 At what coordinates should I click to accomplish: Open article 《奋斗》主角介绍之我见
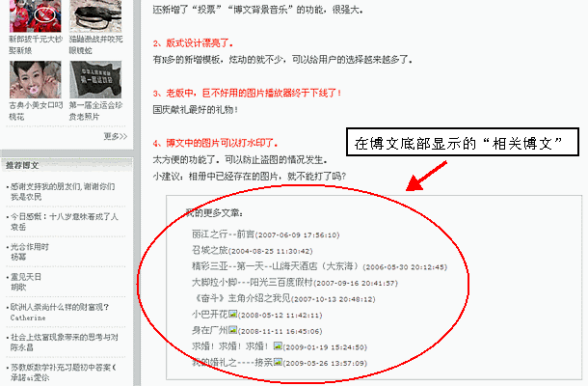(x=236, y=299)
